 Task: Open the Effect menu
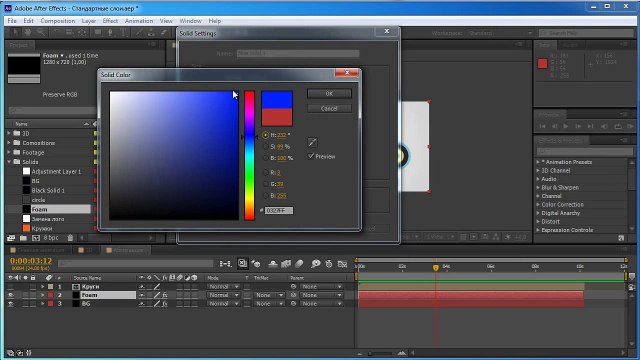tap(110, 21)
